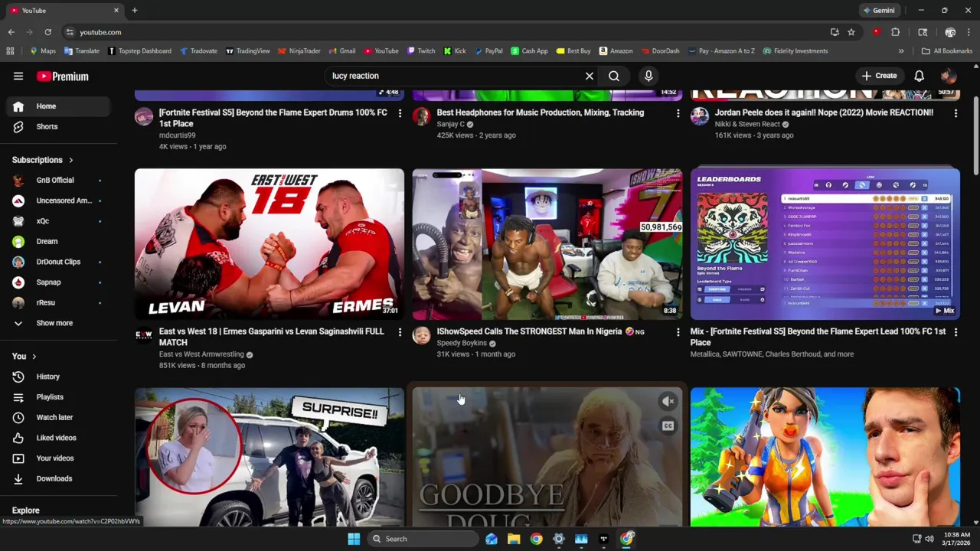This screenshot has height=551, width=980.
Task: Open Nikki & Steven React channel avatar
Action: click(700, 116)
